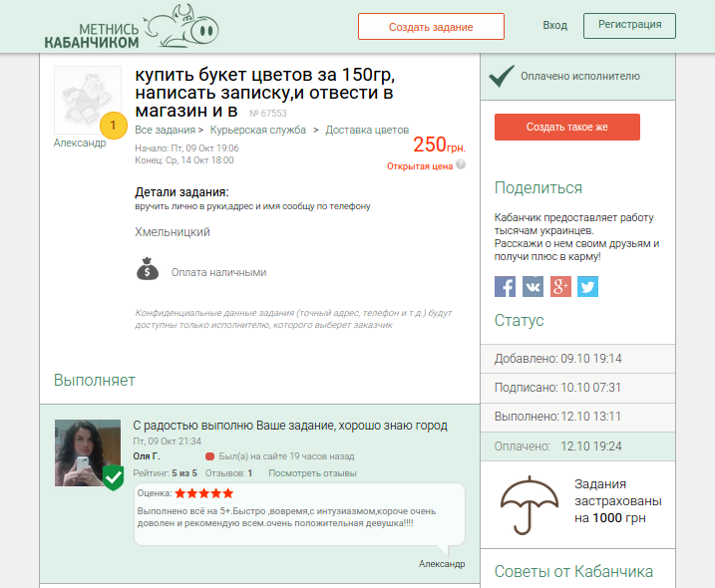The height and width of the screenshot is (588, 715).
Task: Click the umbrella insurance icon
Action: click(x=529, y=505)
